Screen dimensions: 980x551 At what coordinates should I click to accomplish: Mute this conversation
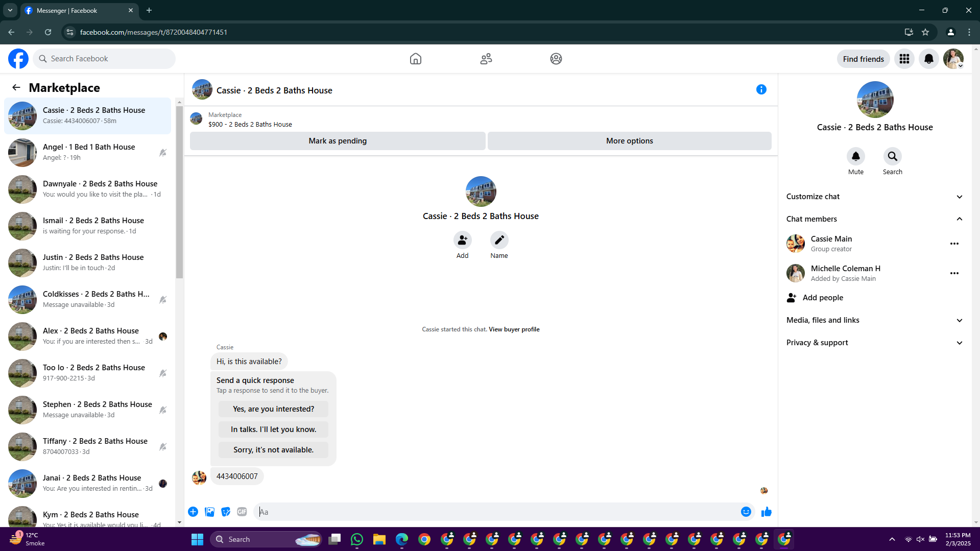click(x=856, y=156)
